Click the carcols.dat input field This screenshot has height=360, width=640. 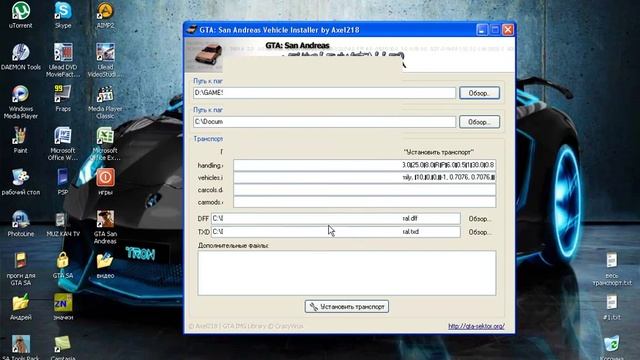(x=364, y=189)
